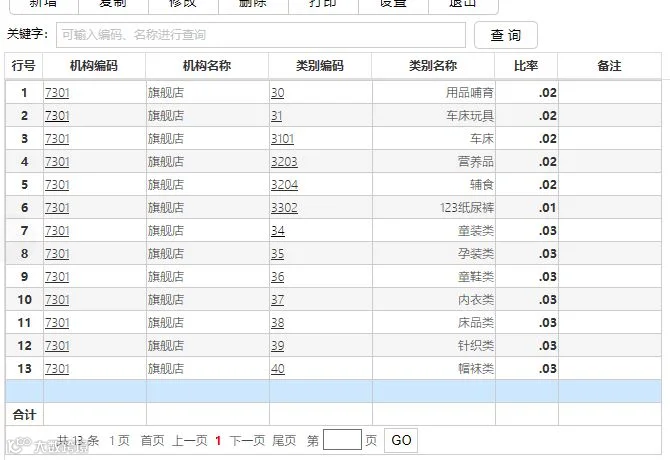Open category code link 3101
The image size is (670, 460).
282,139
